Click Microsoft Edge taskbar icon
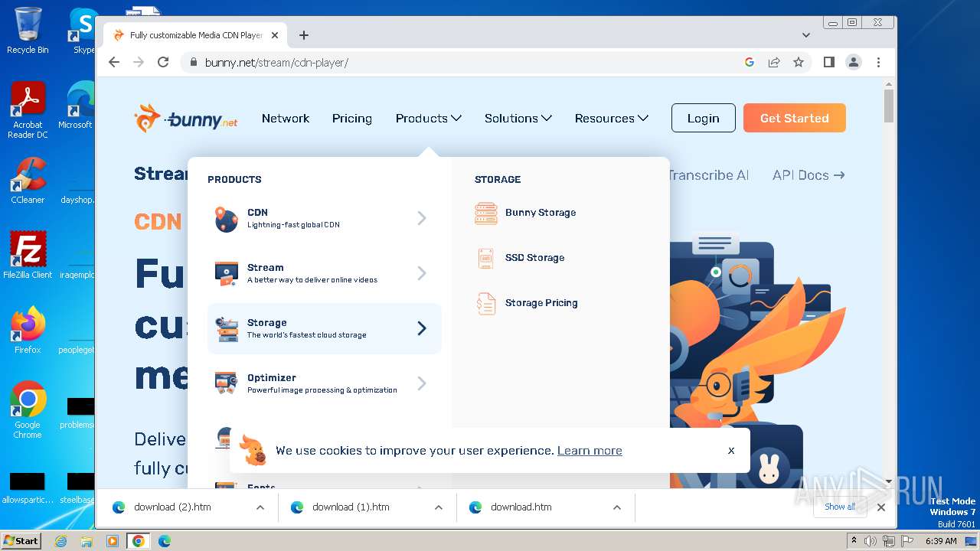The height and width of the screenshot is (551, 980). click(164, 541)
